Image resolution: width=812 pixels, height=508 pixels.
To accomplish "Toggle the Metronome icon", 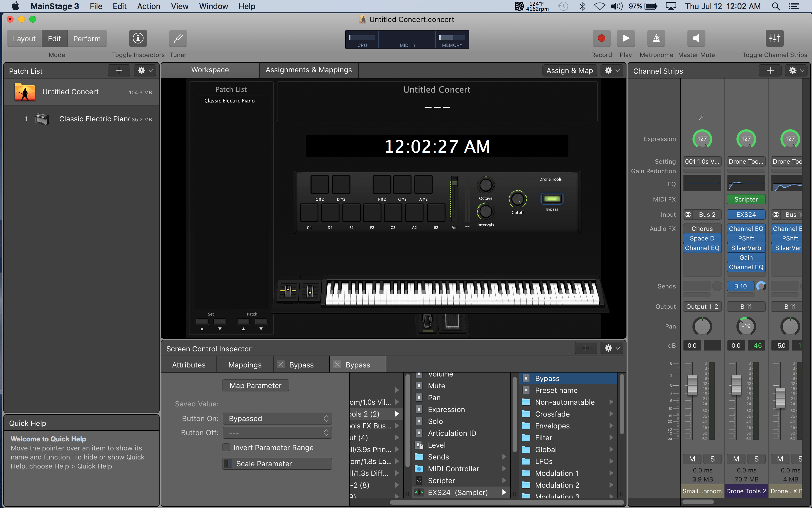I will (656, 38).
